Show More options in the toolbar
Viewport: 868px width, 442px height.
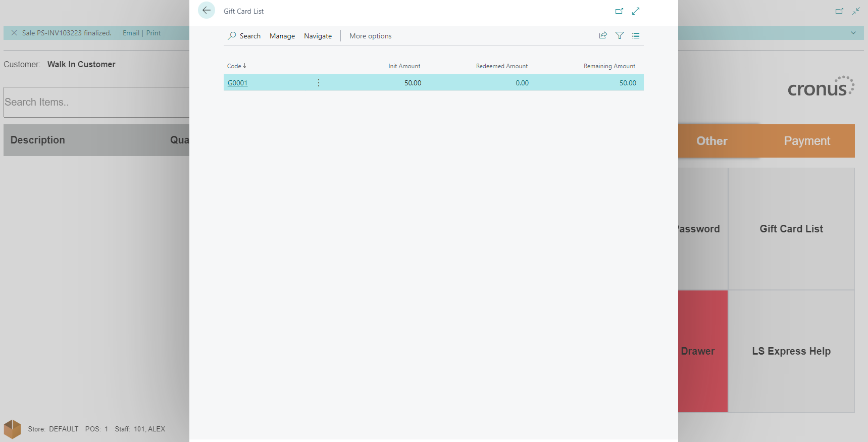click(370, 36)
